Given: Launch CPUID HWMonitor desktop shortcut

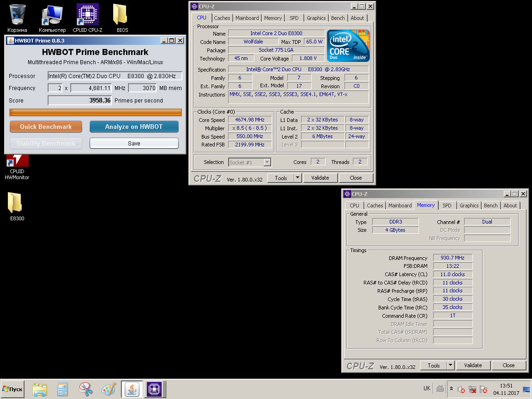Looking at the screenshot, I should click(x=17, y=167).
